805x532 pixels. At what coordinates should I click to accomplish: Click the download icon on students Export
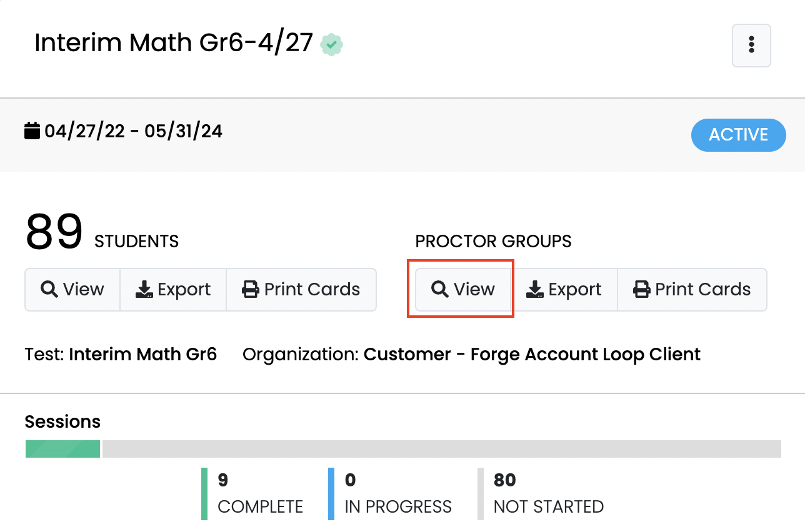click(x=146, y=289)
